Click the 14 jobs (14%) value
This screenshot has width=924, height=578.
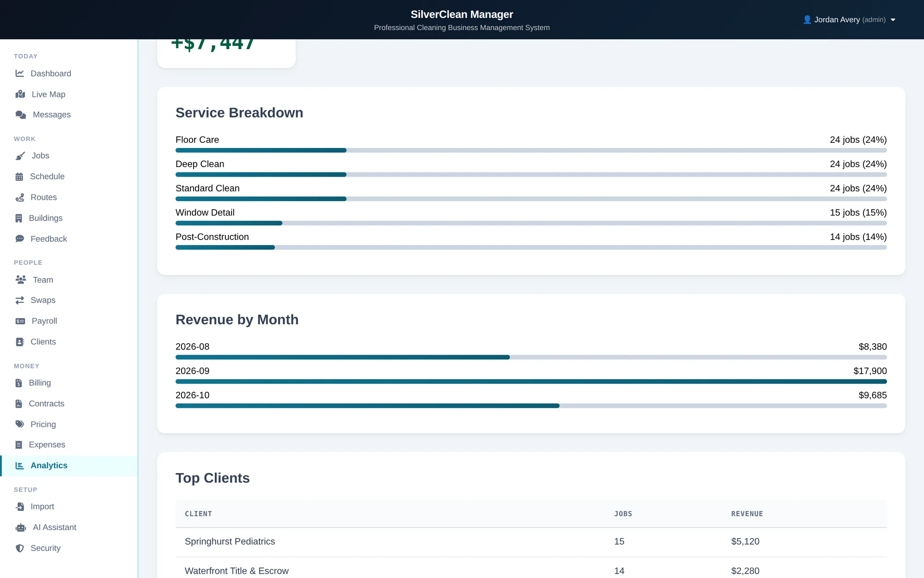pyautogui.click(x=858, y=237)
